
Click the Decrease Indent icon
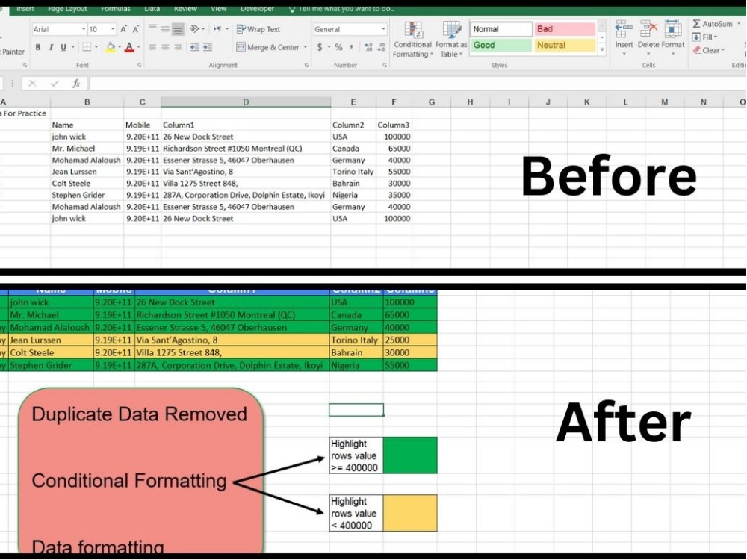pyautogui.click(x=195, y=47)
